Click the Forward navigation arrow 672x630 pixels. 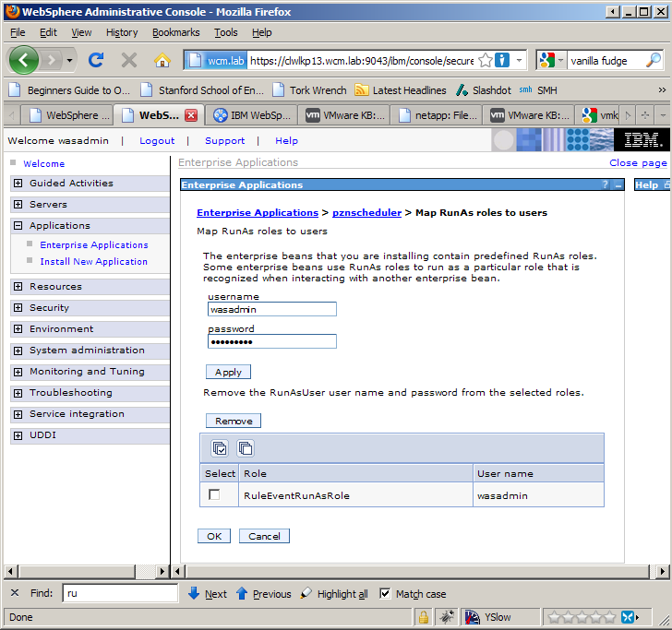point(52,60)
